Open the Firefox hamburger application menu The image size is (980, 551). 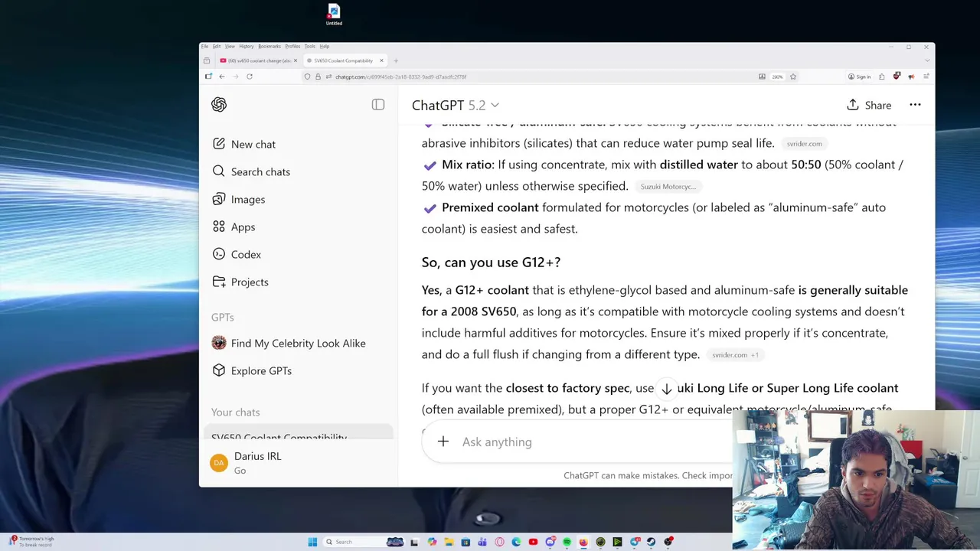coord(926,77)
